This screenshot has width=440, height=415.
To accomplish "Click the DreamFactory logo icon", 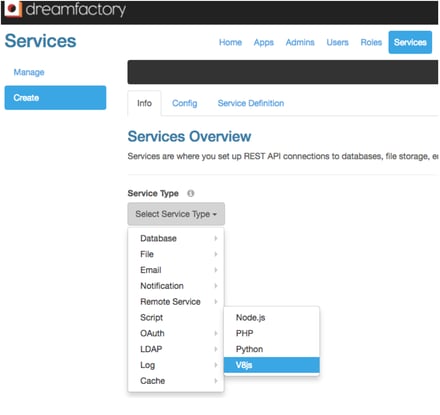I will pos(13,9).
